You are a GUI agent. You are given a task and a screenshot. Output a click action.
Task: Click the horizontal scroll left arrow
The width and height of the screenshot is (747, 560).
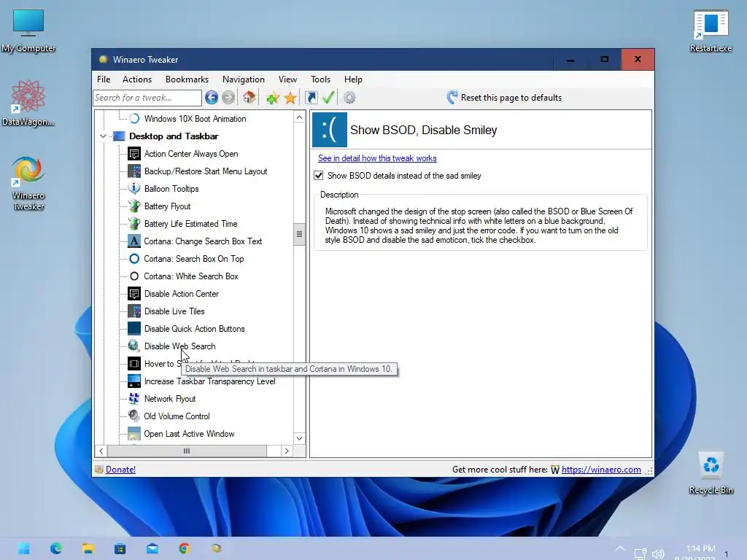101,451
